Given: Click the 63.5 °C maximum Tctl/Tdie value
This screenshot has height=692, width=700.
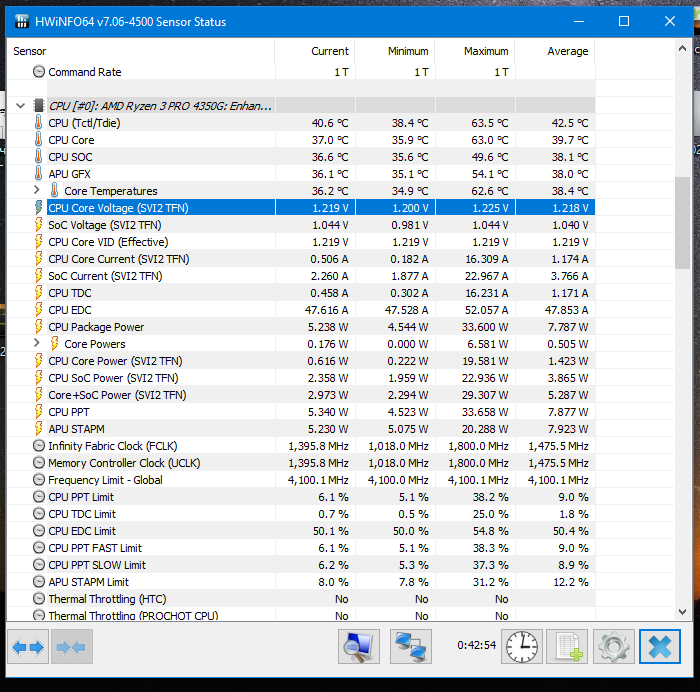Looking at the screenshot, I should (490, 123).
